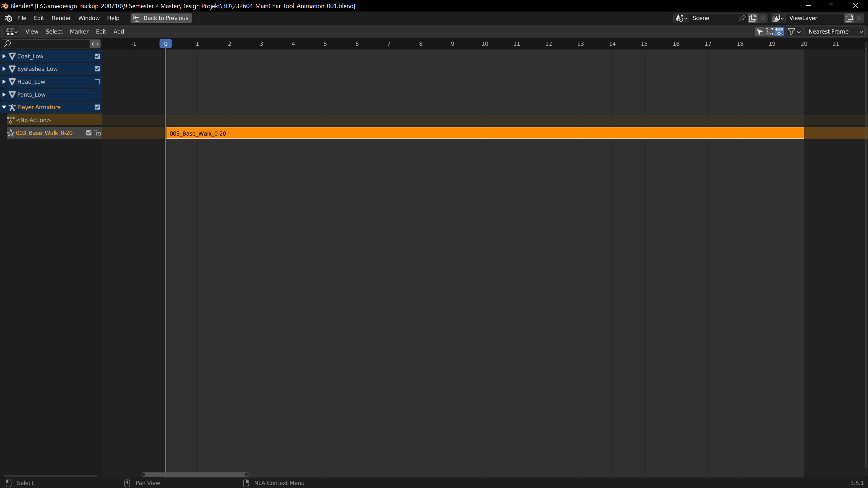Click the ViewLayer name field
Viewport: 868px width, 488px height.
click(815, 18)
